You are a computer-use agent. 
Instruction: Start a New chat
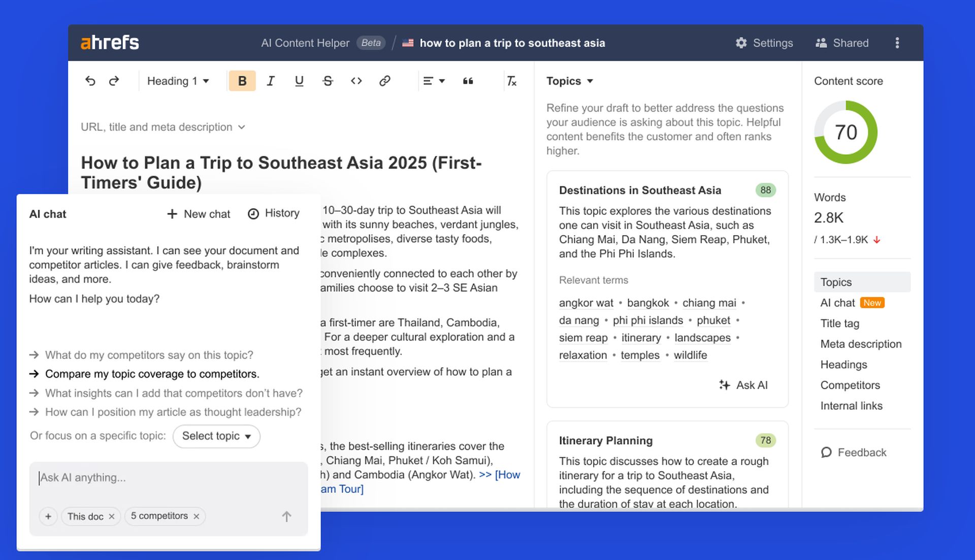tap(199, 214)
